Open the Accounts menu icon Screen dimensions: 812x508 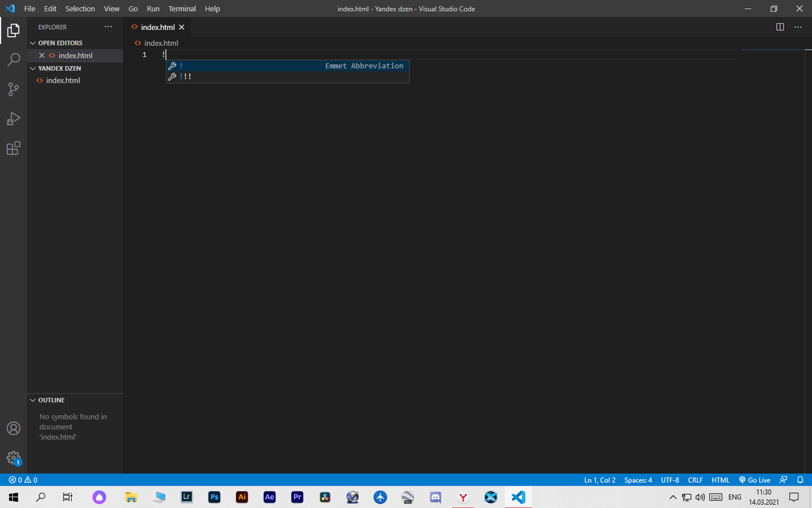click(14, 429)
